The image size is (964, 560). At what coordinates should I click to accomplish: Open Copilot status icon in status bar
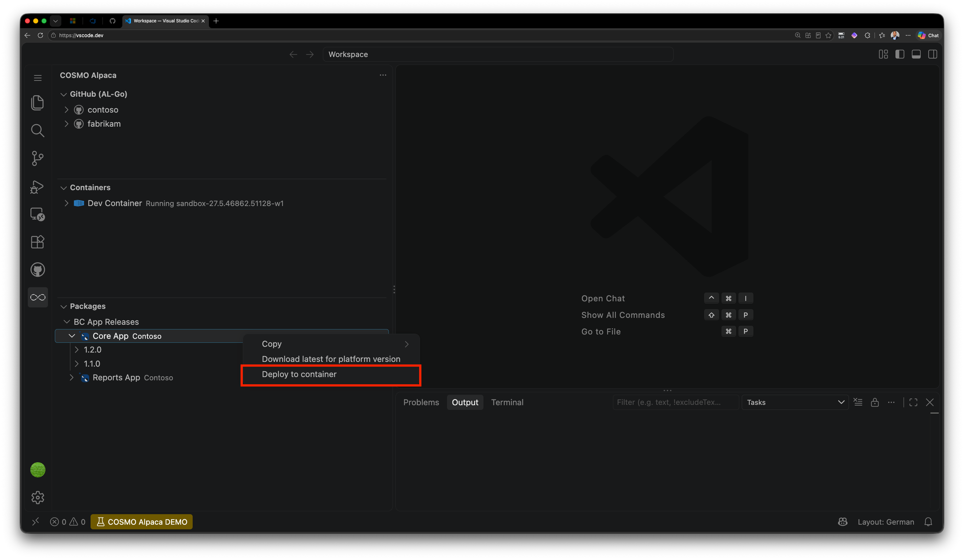842,522
